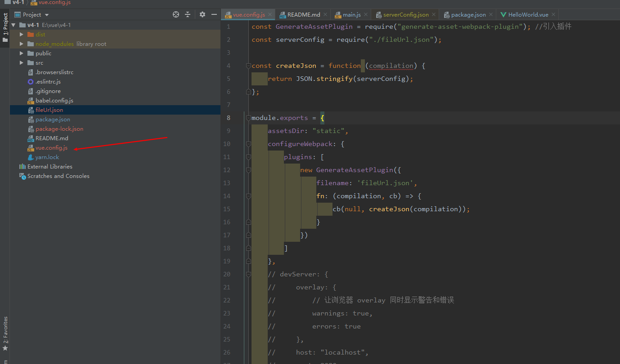
Task: Select package-lock.json file
Action: click(59, 129)
